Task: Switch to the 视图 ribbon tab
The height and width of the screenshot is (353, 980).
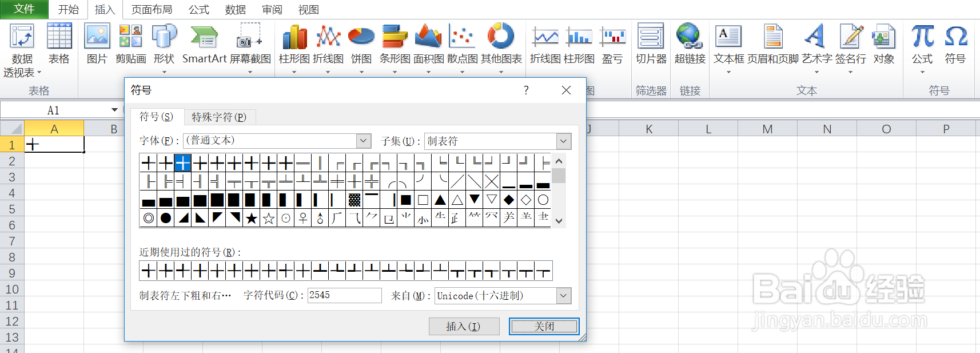Action: tap(308, 10)
